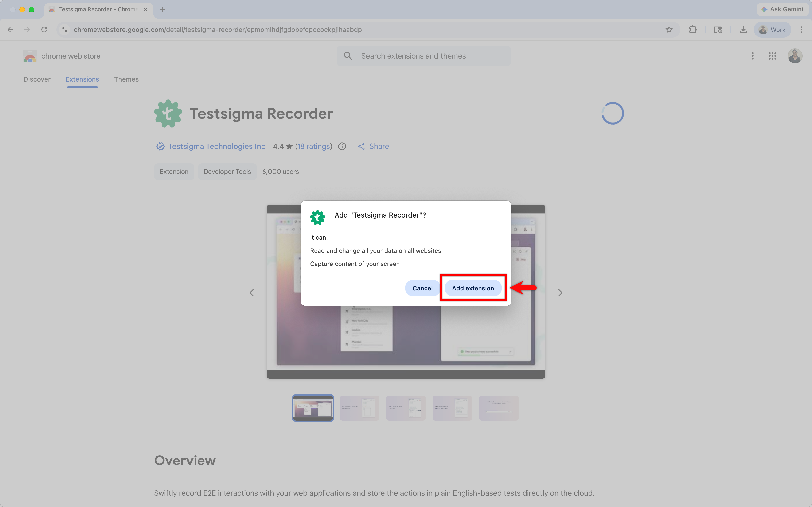Switch to the Themes tab

[x=126, y=79]
